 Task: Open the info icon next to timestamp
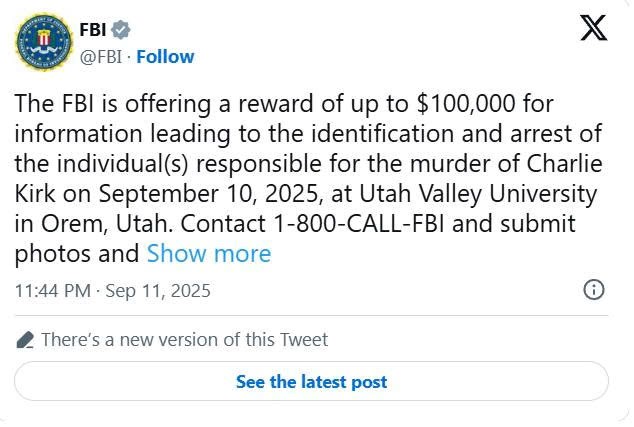click(x=593, y=290)
